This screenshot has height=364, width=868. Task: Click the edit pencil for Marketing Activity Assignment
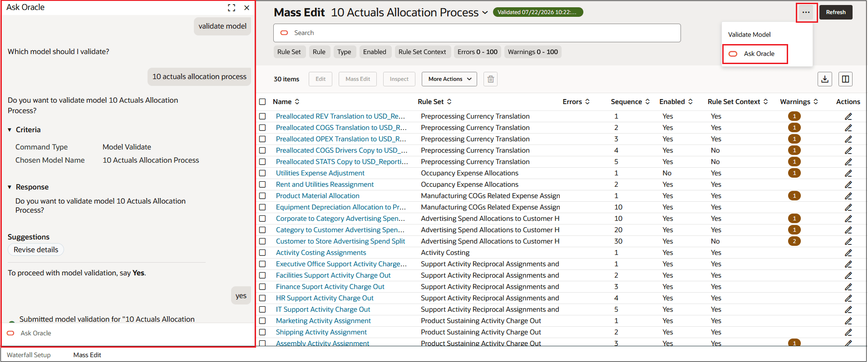(x=848, y=321)
